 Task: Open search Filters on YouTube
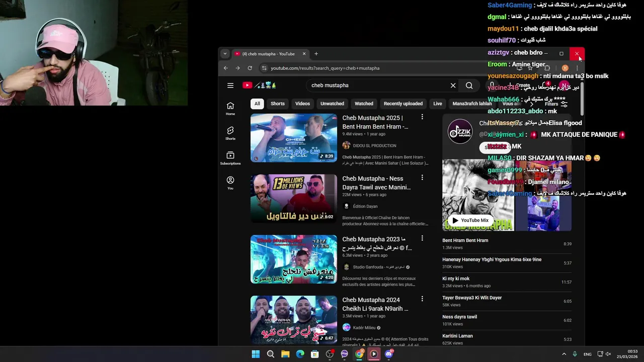[x=556, y=104]
